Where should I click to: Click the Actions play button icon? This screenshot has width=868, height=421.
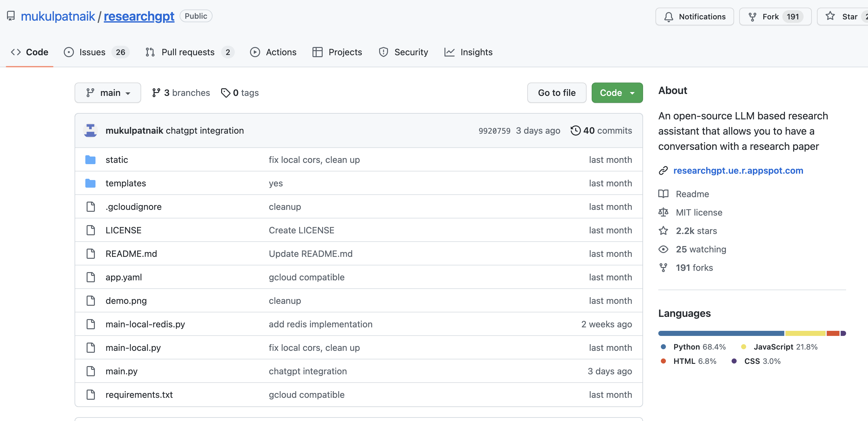pos(254,51)
